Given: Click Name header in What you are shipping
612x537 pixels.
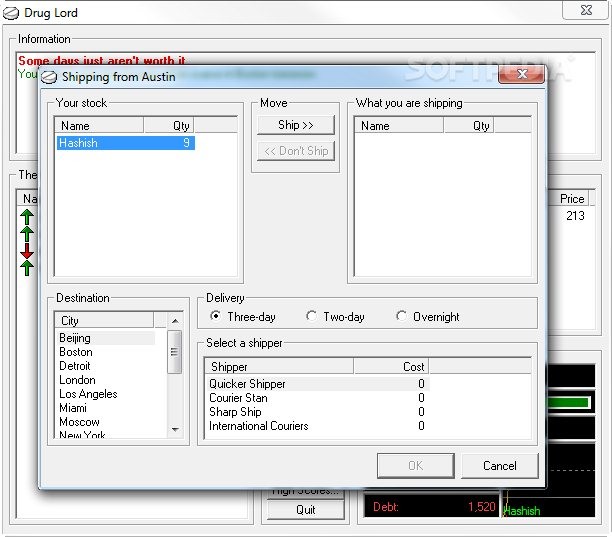Looking at the screenshot, I should 399,126.
